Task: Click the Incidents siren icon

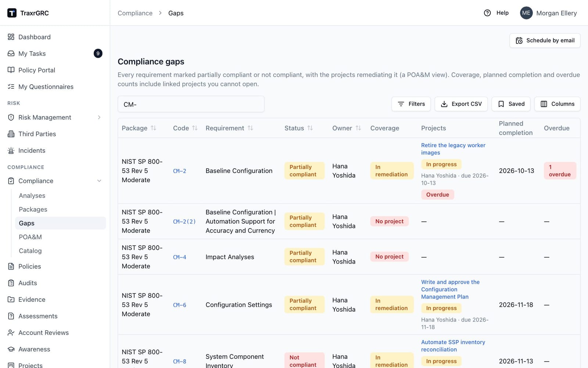Action: pos(11,151)
